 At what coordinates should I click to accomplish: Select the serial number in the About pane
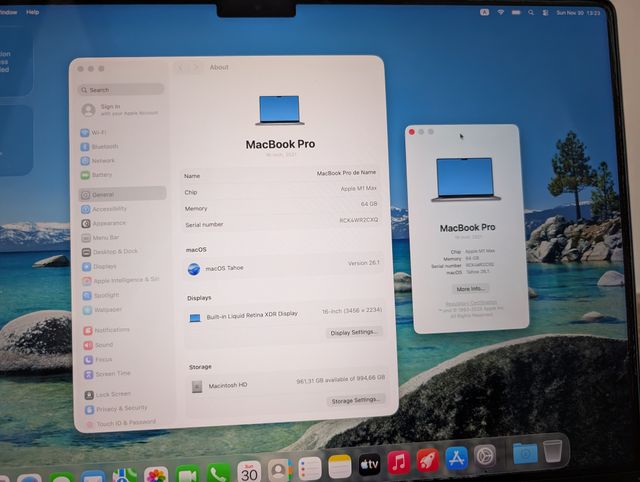[359, 220]
